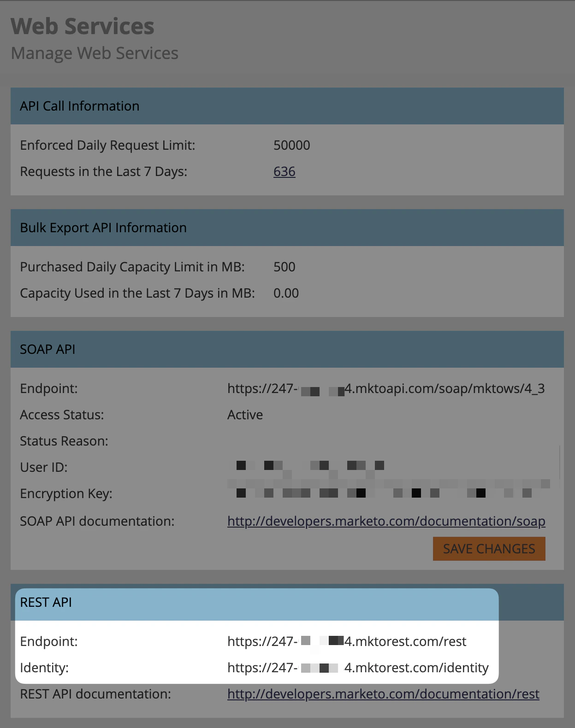This screenshot has height=728, width=575.
Task: Click the Identity label in REST API
Action: (x=44, y=668)
